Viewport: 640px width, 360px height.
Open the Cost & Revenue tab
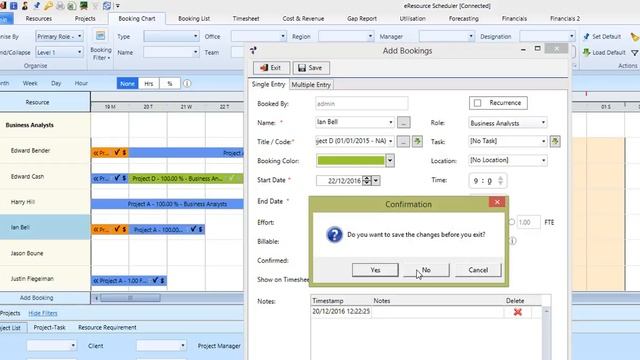click(x=303, y=18)
